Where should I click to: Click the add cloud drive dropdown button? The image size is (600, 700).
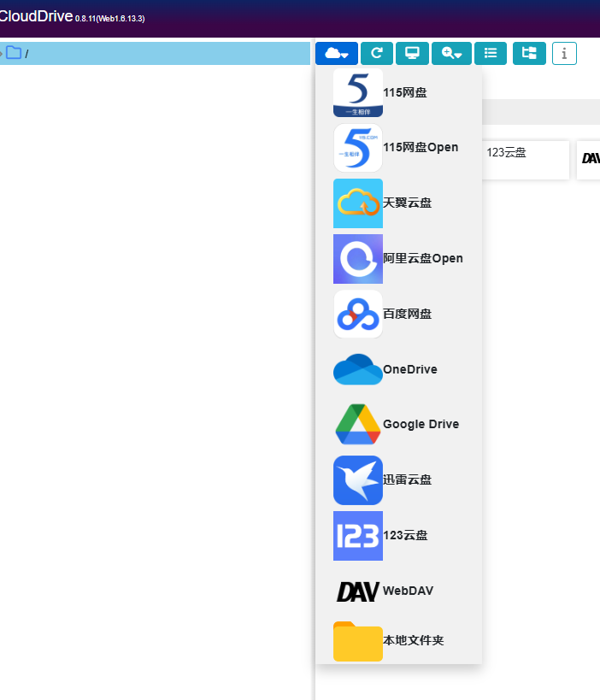point(336,54)
